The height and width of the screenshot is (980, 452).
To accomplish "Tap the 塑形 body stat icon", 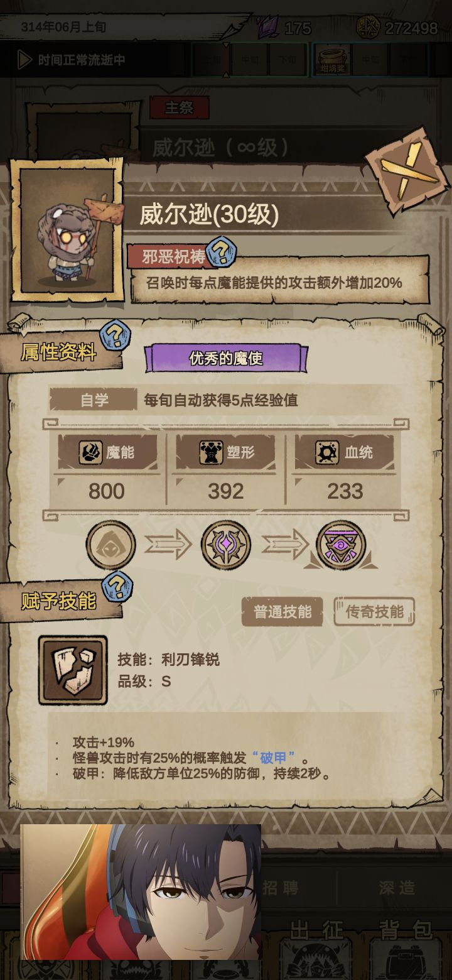I will click(x=211, y=452).
